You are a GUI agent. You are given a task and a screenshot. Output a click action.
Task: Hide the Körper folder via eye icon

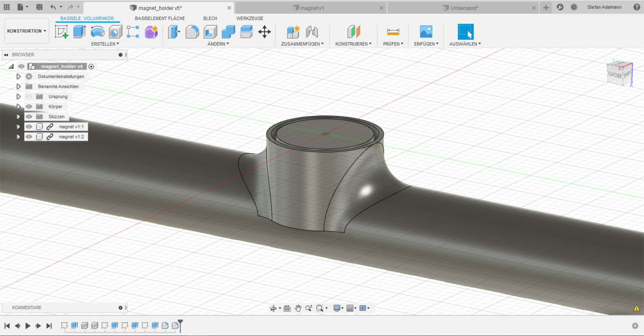click(x=29, y=107)
